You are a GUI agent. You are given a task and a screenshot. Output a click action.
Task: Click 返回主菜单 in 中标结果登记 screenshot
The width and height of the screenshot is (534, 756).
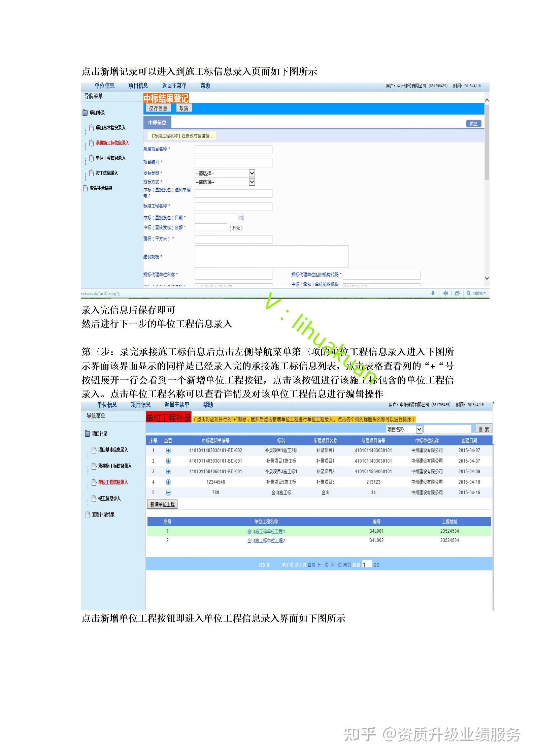click(174, 86)
